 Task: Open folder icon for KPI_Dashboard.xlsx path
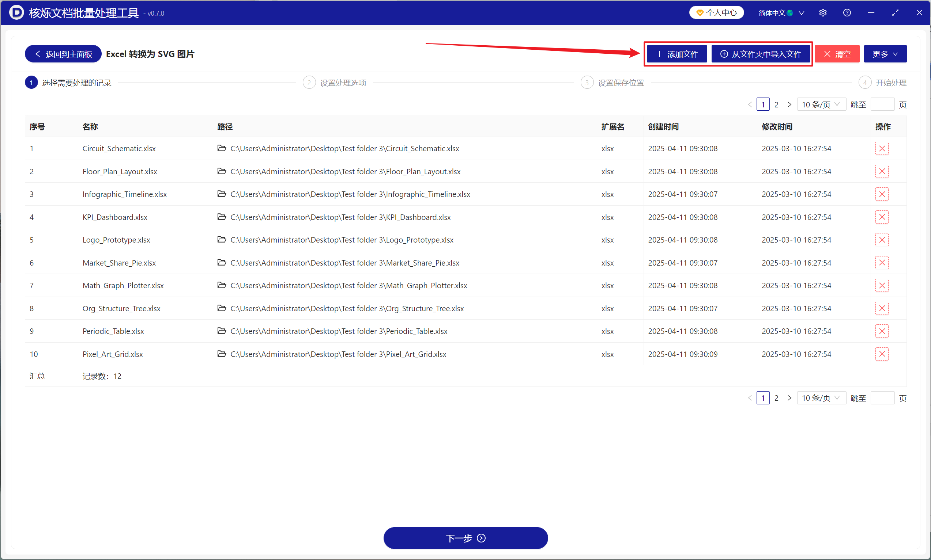tap(222, 217)
